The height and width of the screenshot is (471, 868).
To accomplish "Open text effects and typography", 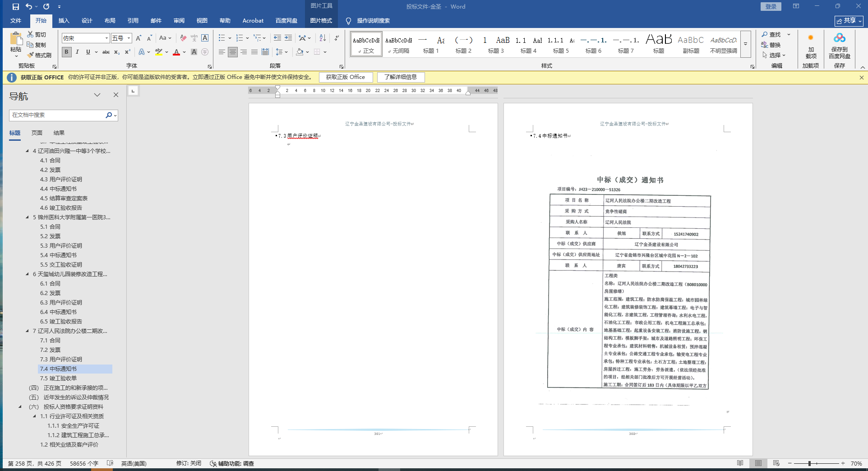I will (142, 52).
